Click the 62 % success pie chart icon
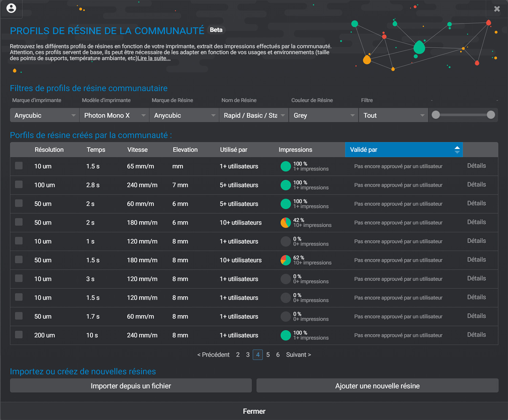The width and height of the screenshot is (508, 420). coord(286,260)
